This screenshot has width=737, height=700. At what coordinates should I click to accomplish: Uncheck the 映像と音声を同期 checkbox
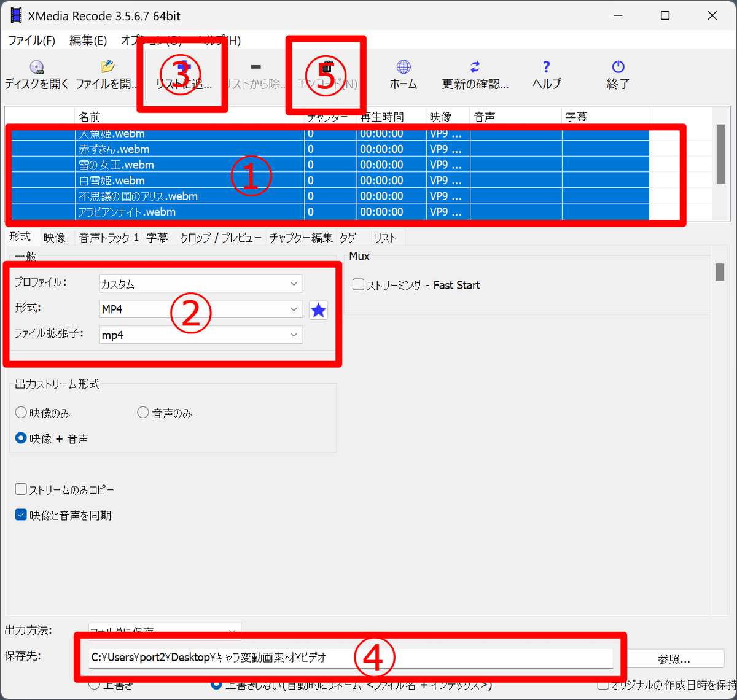tap(21, 515)
